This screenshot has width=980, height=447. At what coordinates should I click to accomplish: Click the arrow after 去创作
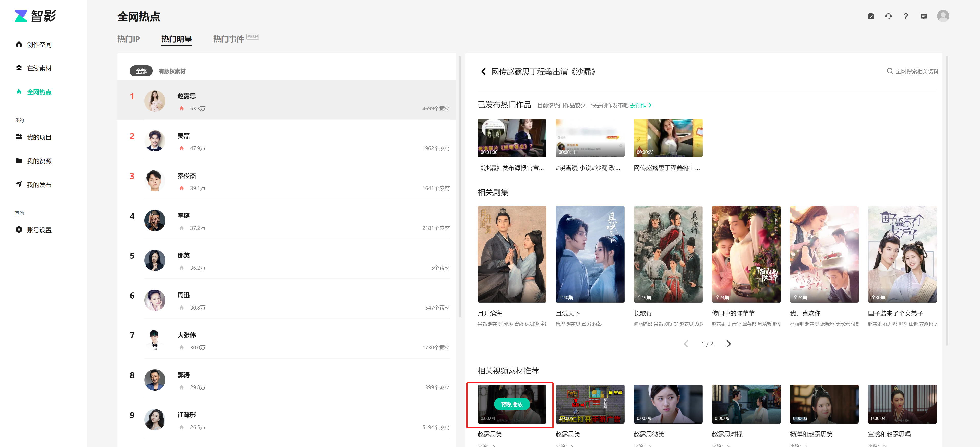pos(650,105)
